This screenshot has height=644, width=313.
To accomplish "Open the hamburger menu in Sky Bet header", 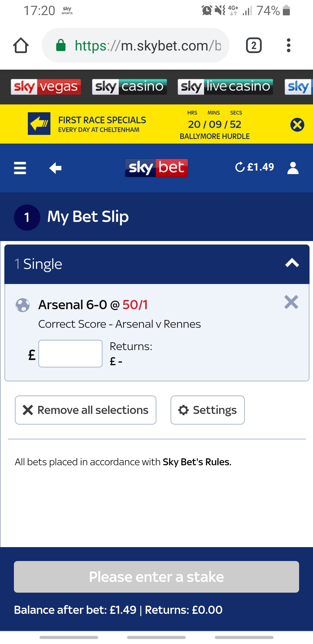I will [x=20, y=168].
